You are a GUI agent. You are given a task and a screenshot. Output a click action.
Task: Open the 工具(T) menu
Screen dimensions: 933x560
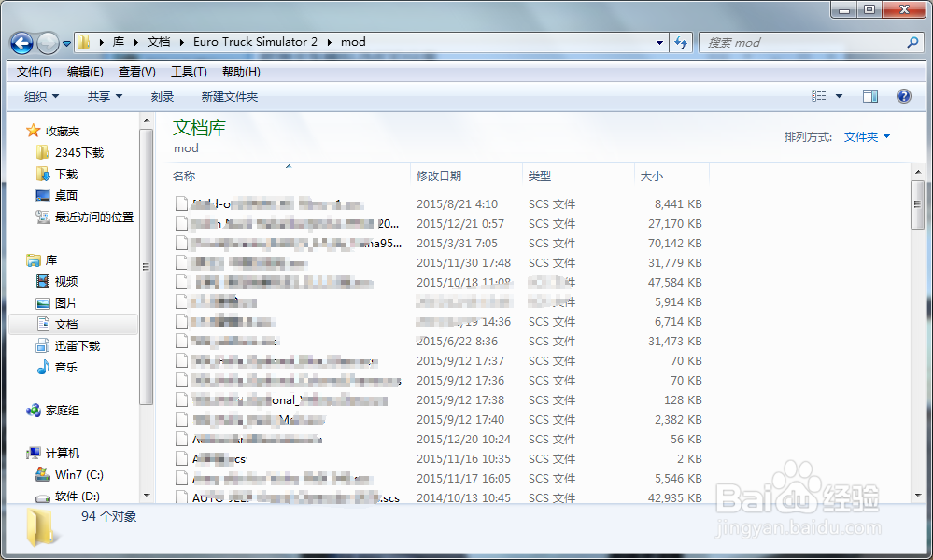click(x=189, y=71)
